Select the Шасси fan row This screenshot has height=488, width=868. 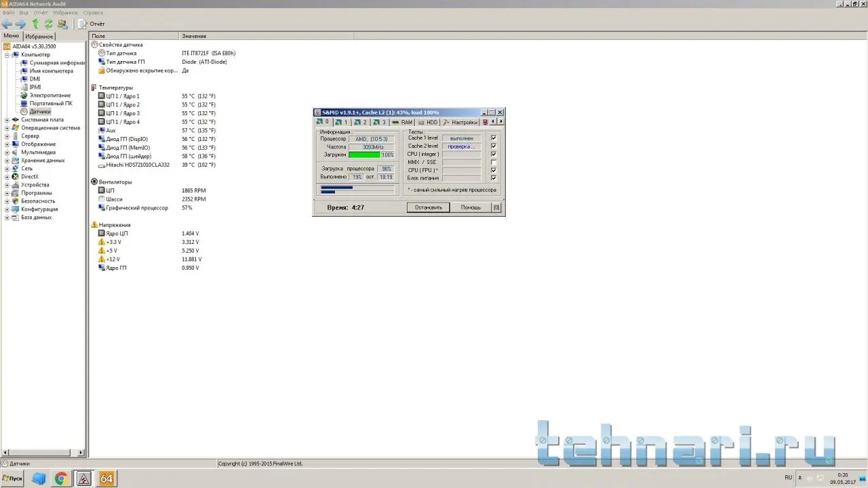click(x=115, y=199)
